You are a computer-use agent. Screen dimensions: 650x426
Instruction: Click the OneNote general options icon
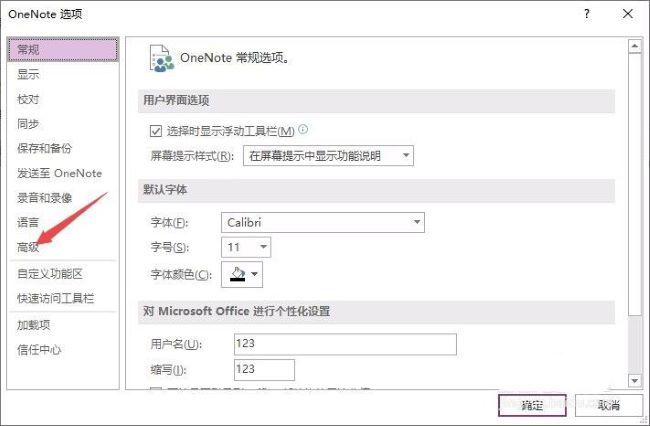161,59
